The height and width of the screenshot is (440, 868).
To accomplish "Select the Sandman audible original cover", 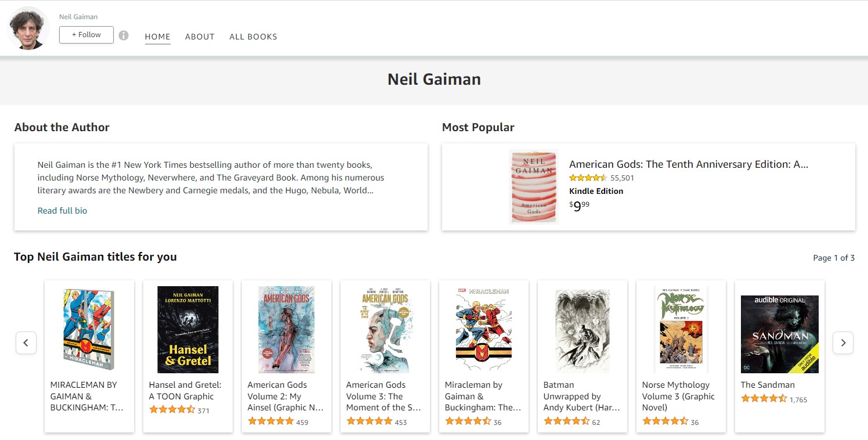I will [x=779, y=334].
